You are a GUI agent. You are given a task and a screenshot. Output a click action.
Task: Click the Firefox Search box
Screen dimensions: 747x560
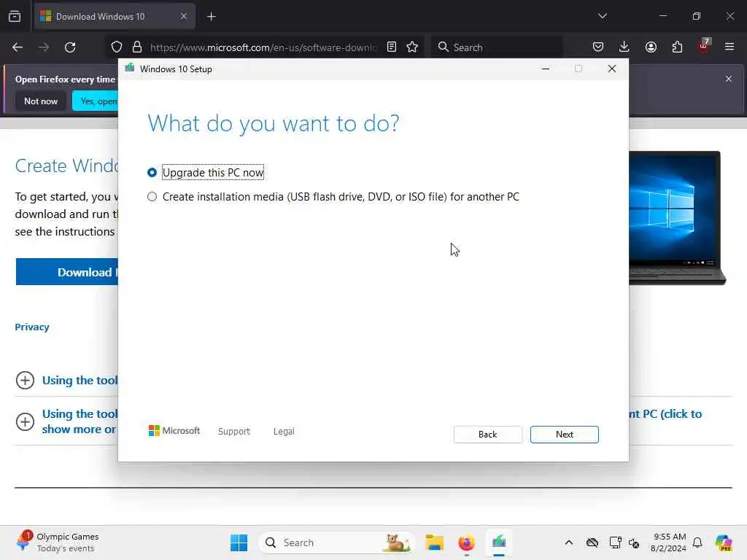pos(497,47)
